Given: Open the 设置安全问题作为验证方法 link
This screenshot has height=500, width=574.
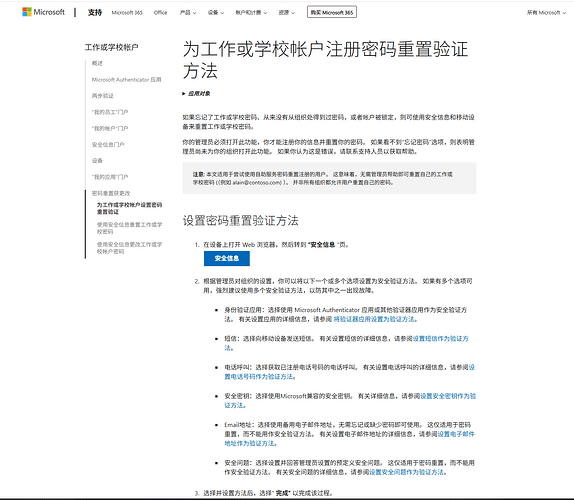Looking at the screenshot, I should pyautogui.click(x=406, y=472).
